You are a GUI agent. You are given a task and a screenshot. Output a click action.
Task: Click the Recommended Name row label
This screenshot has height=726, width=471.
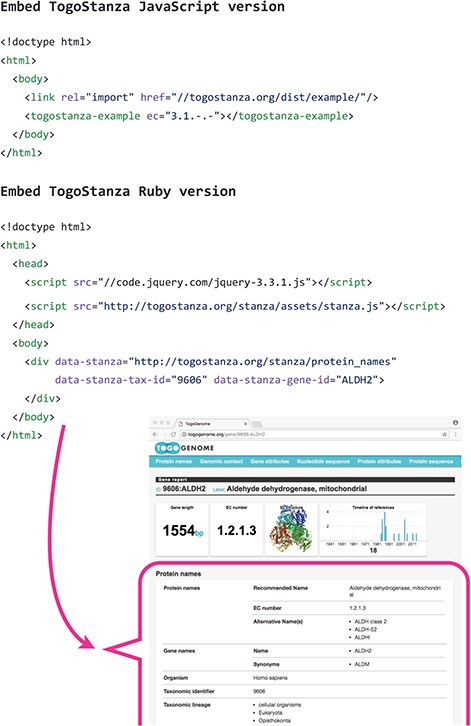tap(280, 588)
